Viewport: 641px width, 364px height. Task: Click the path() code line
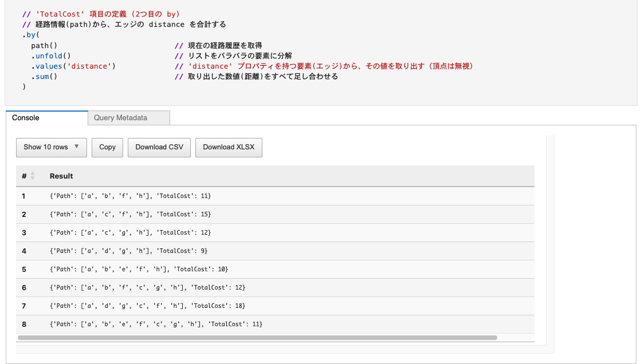coord(44,45)
